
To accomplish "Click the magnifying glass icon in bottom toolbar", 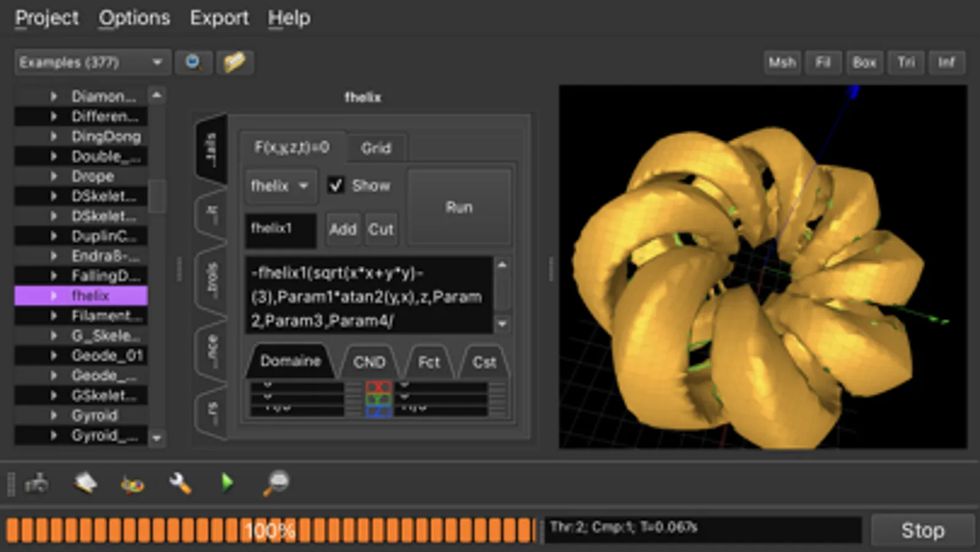I will coord(276,483).
